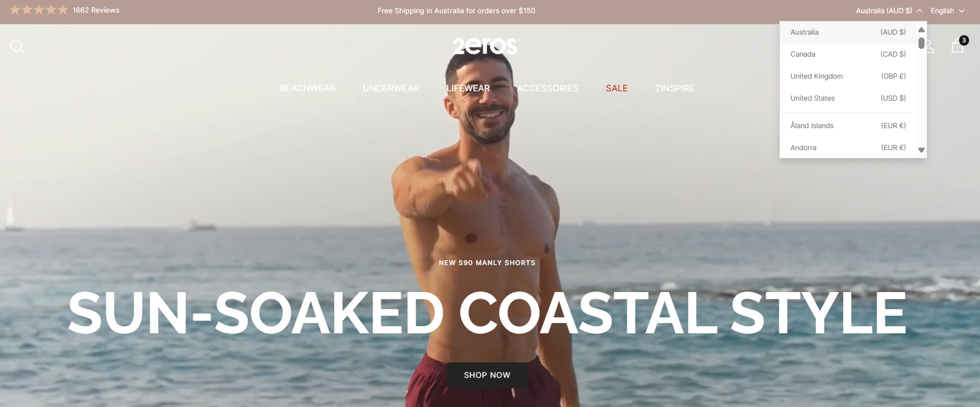Click the SHOP NOW button
Viewport: 980px width, 407px height.
487,375
